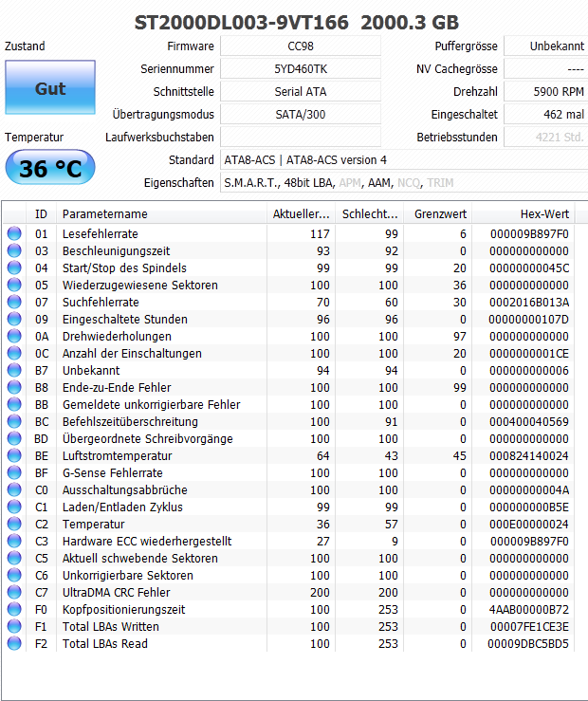The image size is (588, 701).
Task: Click the greyed-out APM feature text
Action: (x=349, y=183)
